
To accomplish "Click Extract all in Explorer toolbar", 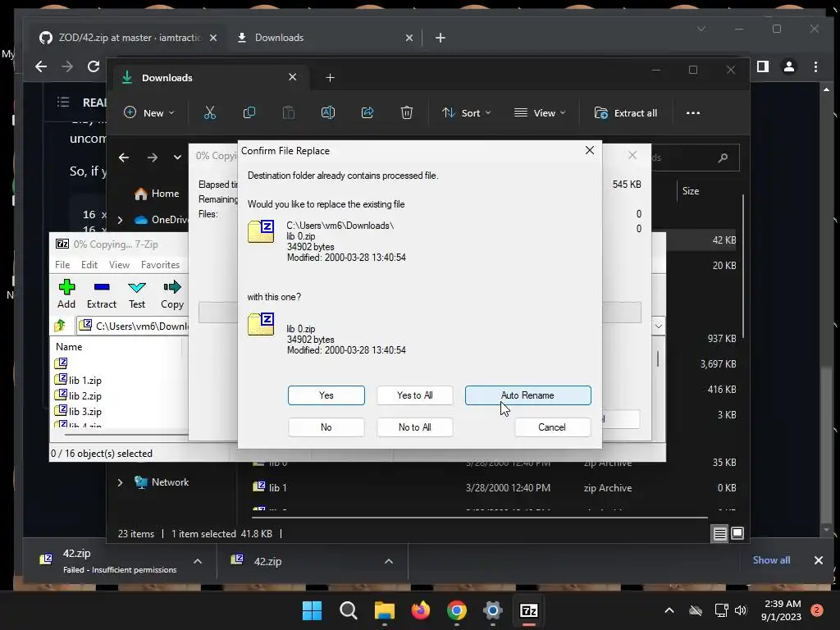I will click(x=626, y=113).
